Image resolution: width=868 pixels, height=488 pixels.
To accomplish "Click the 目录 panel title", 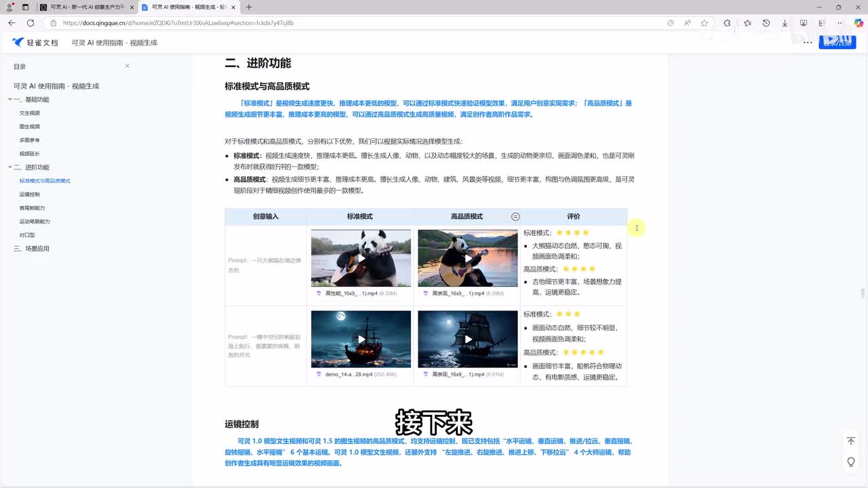I will coord(20,66).
